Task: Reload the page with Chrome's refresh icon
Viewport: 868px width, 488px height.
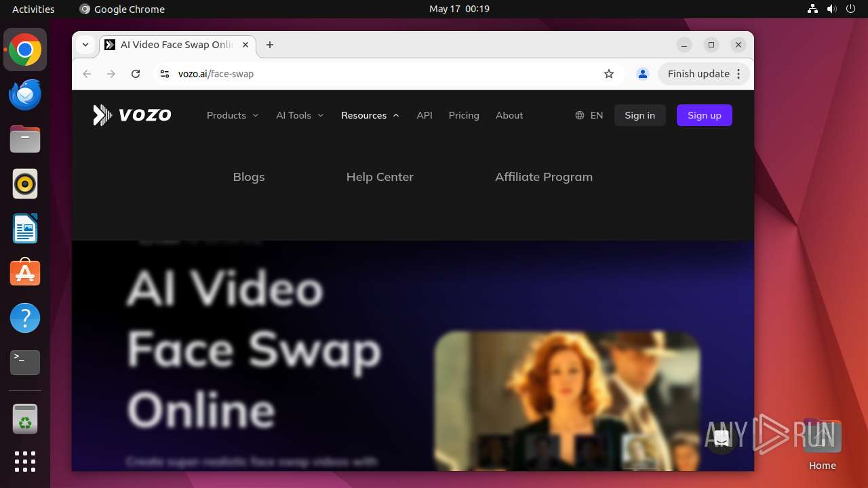Action: (x=136, y=74)
